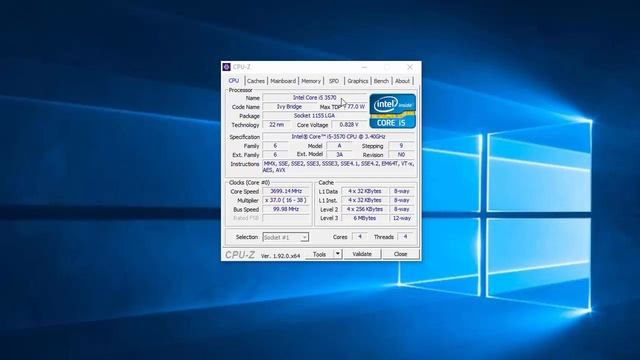Click the Core Speed value '3699.14 MHz'

286,191
